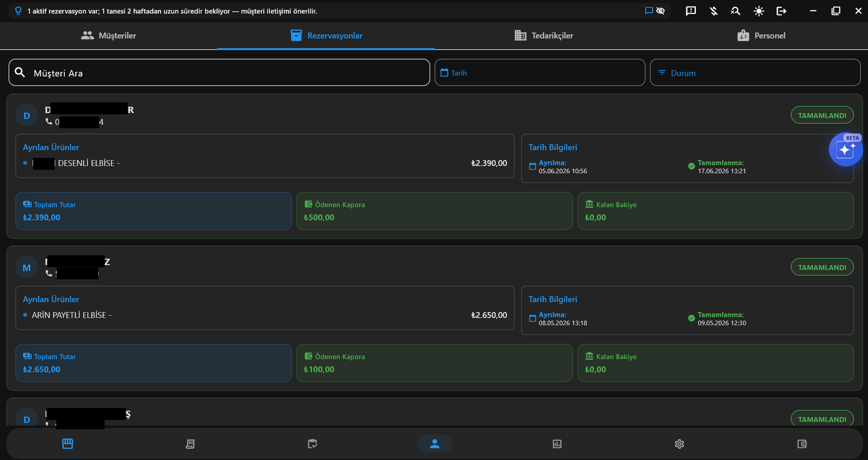
Task: Click Tamamlanma date 09.05.2026 12:30
Action: 722,323
